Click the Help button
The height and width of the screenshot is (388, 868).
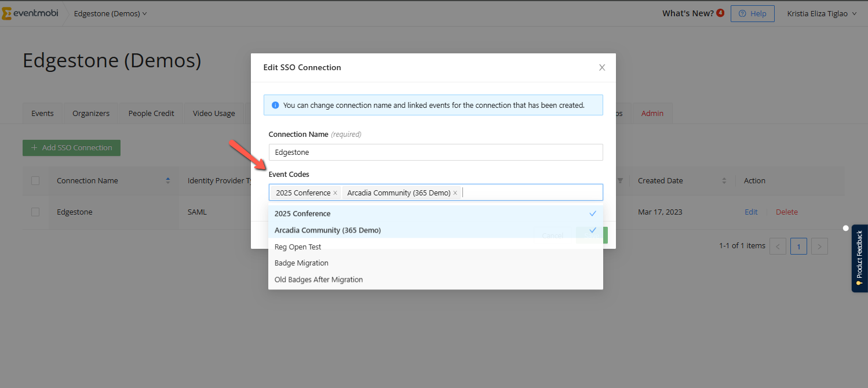[752, 13]
